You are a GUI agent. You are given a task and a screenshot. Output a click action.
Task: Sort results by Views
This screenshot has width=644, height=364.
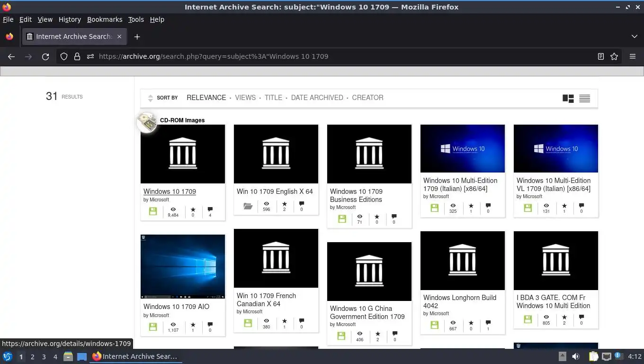tap(245, 98)
